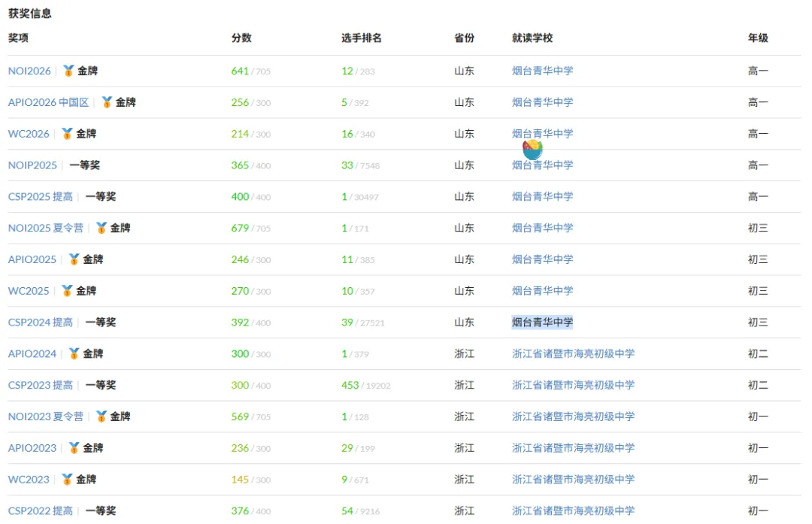Select the score 641 in NOI2026 row
The height and width of the screenshot is (524, 812).
240,71
